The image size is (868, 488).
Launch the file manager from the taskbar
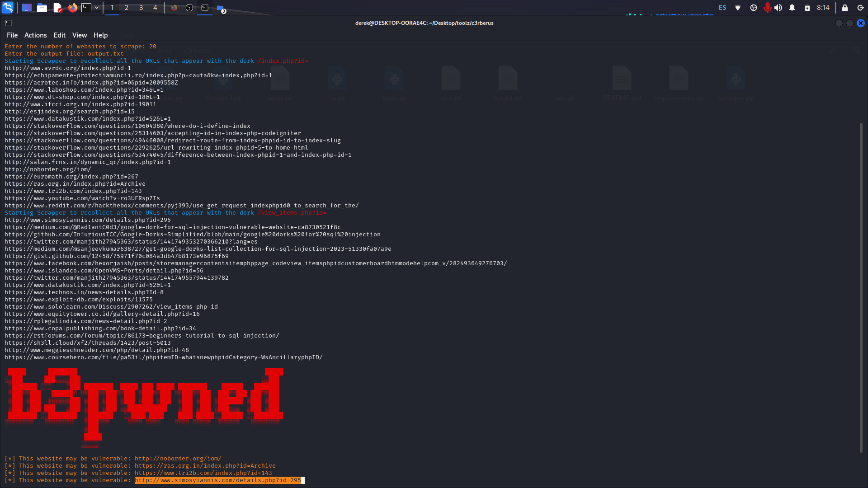point(42,7)
